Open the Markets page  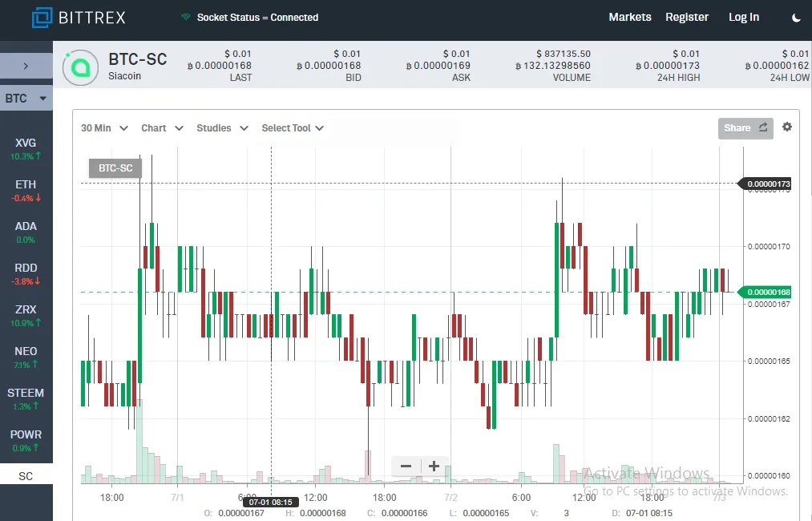coord(630,17)
